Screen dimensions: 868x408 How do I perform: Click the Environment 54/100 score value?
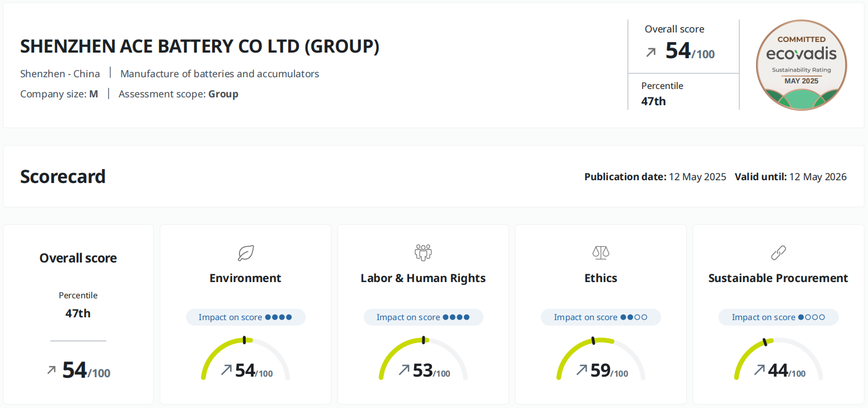tap(254, 371)
